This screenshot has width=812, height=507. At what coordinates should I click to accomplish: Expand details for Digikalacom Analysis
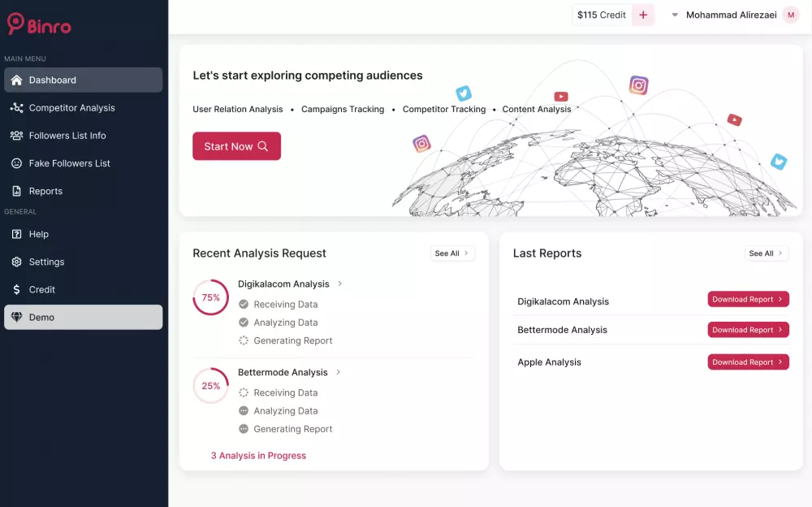[340, 284]
